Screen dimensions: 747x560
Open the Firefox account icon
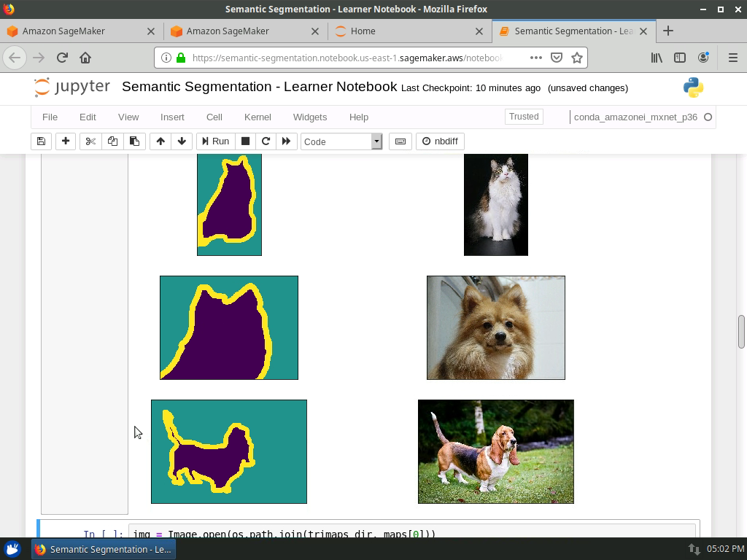703,58
